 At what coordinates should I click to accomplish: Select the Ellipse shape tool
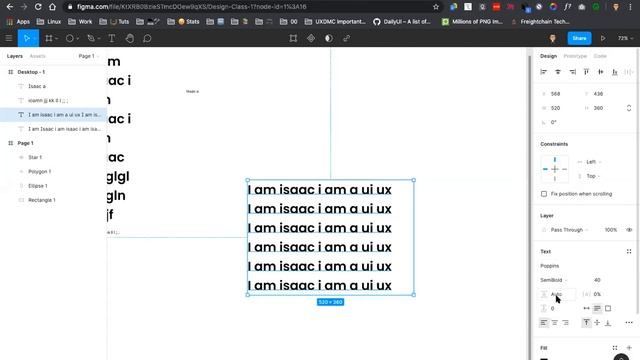[70, 38]
